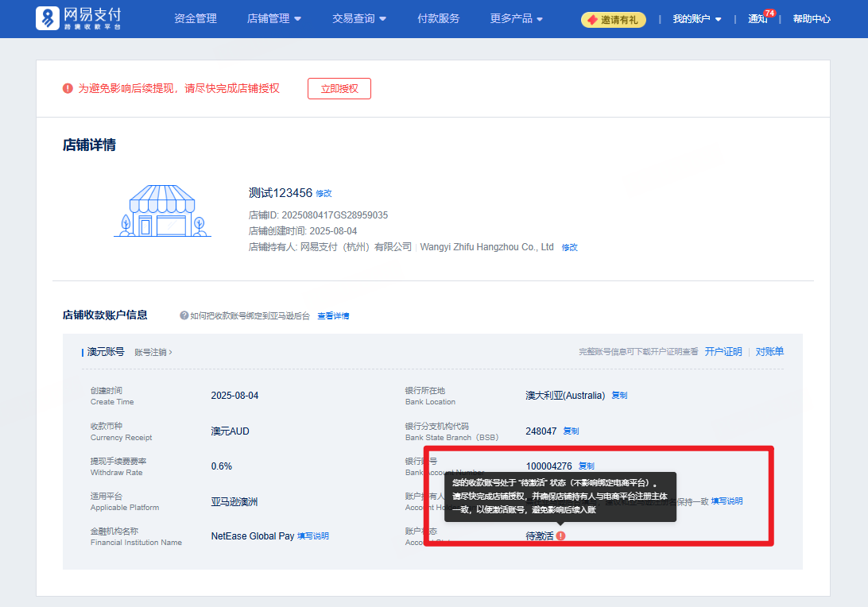This screenshot has width=868, height=607.
Task: Click the 对账单 link
Action: coord(769,350)
